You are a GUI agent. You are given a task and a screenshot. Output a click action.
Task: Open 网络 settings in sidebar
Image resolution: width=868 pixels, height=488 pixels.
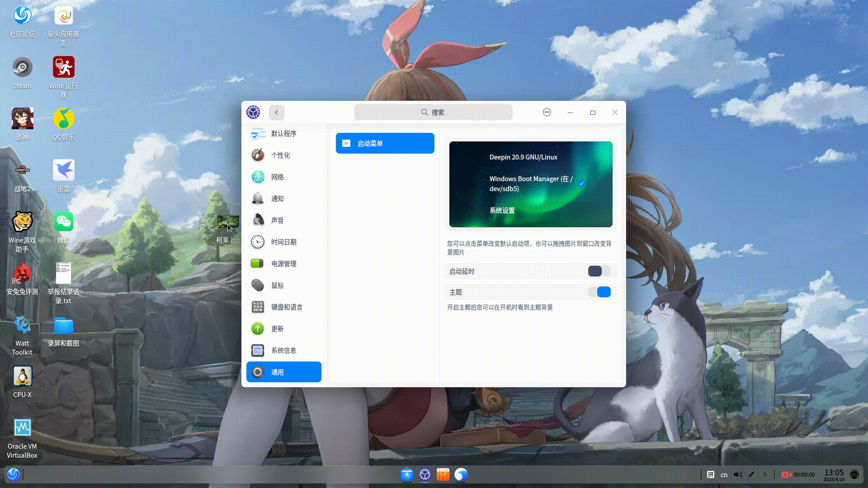click(277, 177)
